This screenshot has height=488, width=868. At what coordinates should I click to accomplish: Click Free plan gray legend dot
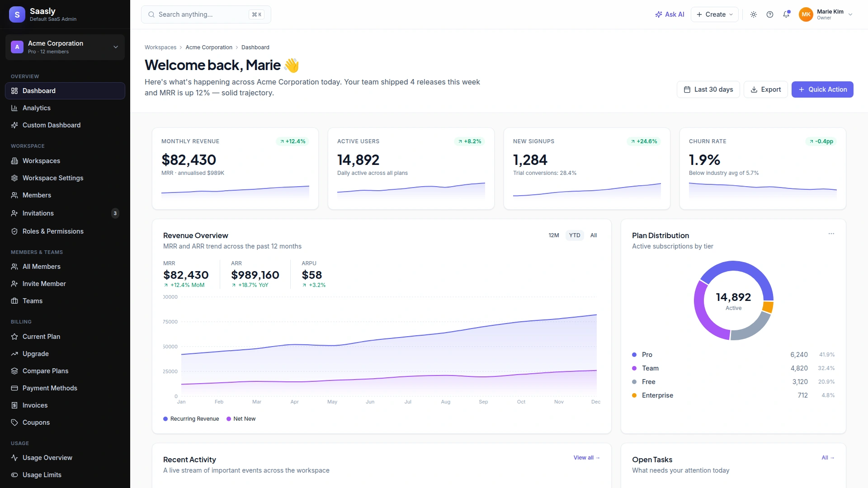coord(634,382)
